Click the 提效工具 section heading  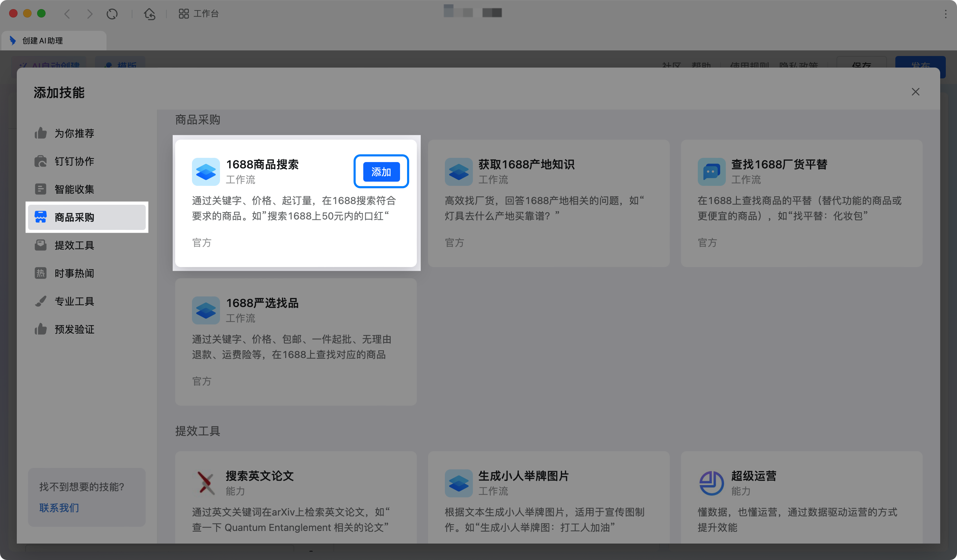(x=198, y=431)
